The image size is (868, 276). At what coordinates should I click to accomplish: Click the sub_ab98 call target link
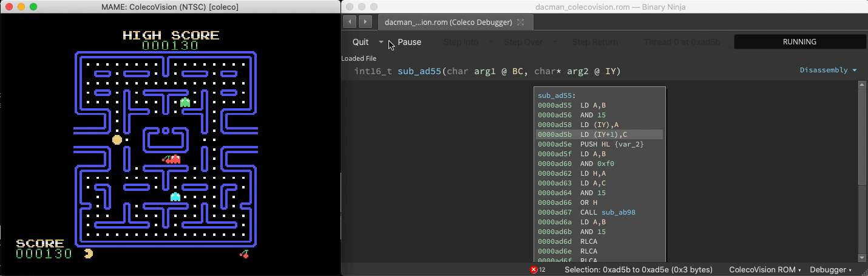pyautogui.click(x=618, y=212)
